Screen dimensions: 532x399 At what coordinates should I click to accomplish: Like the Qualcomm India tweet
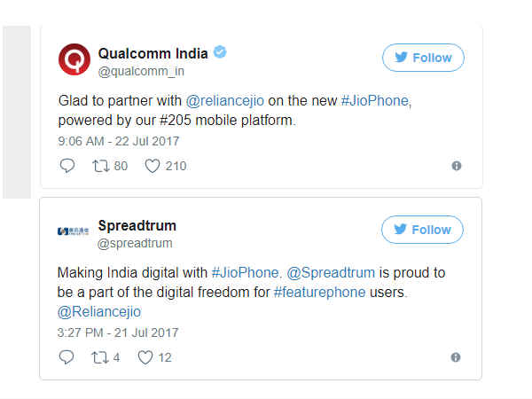tap(153, 166)
